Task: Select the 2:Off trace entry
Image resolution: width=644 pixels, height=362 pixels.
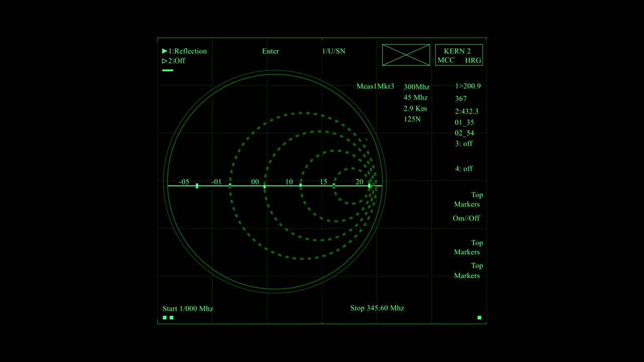Action: pos(177,61)
